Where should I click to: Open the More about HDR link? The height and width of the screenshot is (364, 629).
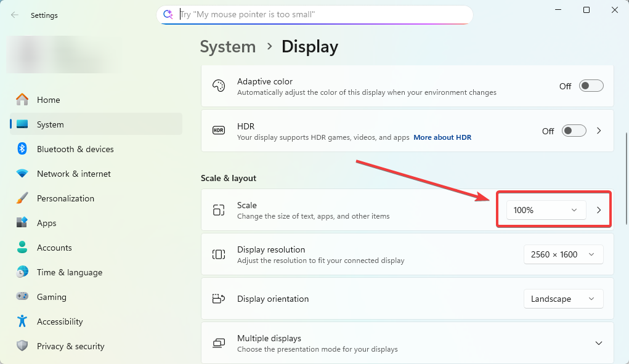coord(442,137)
